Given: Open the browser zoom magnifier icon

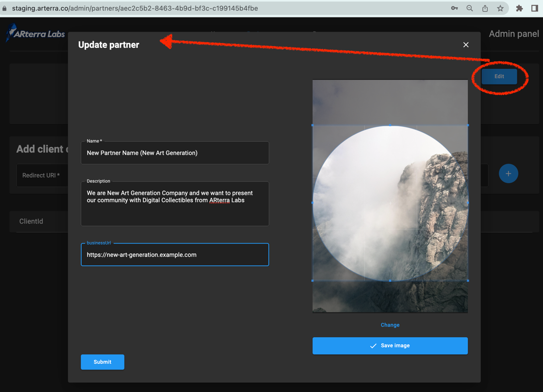Looking at the screenshot, I should coord(469,8).
